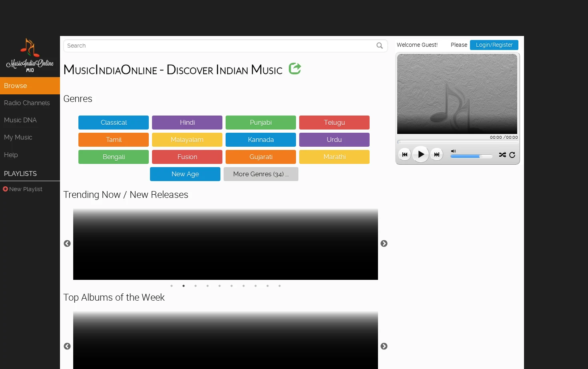Open Radio Channels in the sidebar
Image resolution: width=588 pixels, height=369 pixels.
(x=30, y=103)
